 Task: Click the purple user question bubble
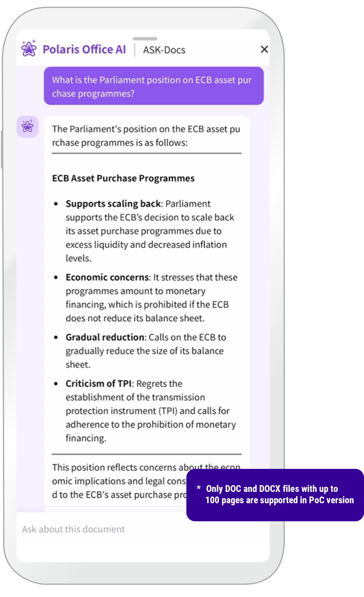[154, 86]
